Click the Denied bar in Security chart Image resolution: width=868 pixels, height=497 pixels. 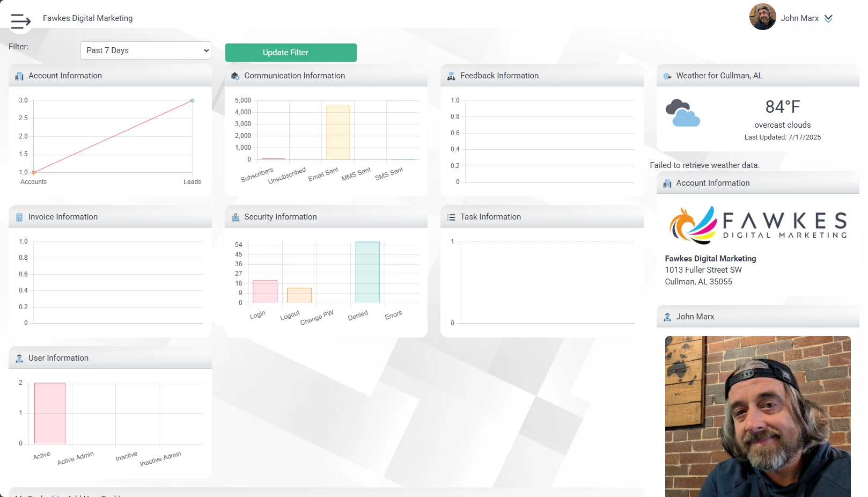367,272
